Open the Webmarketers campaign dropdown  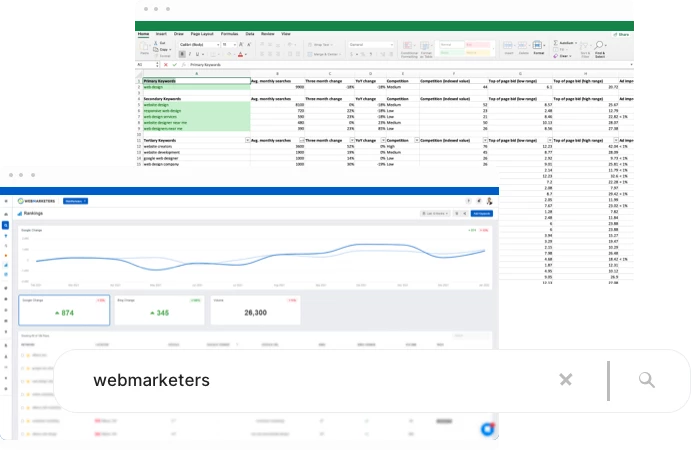[x=75, y=201]
